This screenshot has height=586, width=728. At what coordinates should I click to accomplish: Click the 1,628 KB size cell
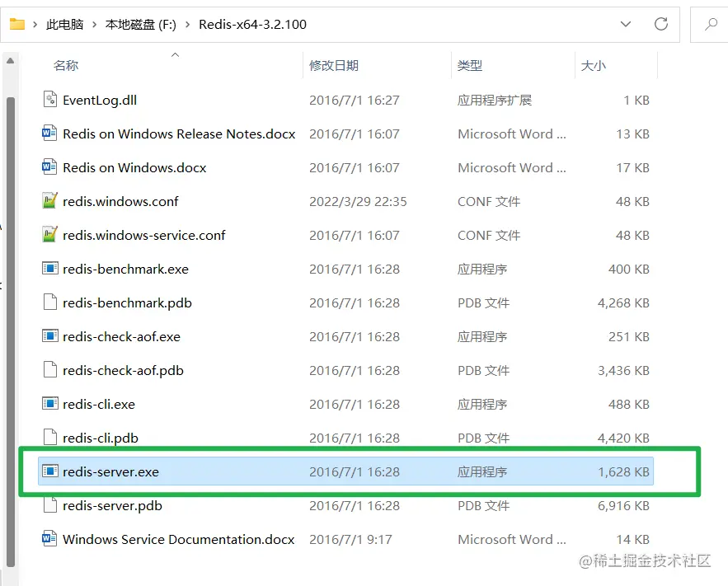pyautogui.click(x=623, y=472)
